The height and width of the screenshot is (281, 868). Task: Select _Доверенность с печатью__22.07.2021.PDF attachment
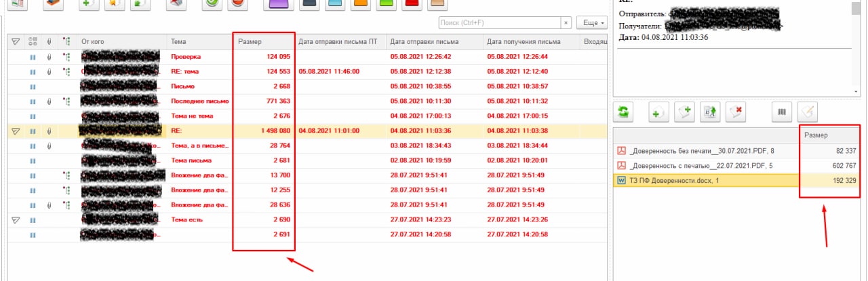pyautogui.click(x=701, y=165)
